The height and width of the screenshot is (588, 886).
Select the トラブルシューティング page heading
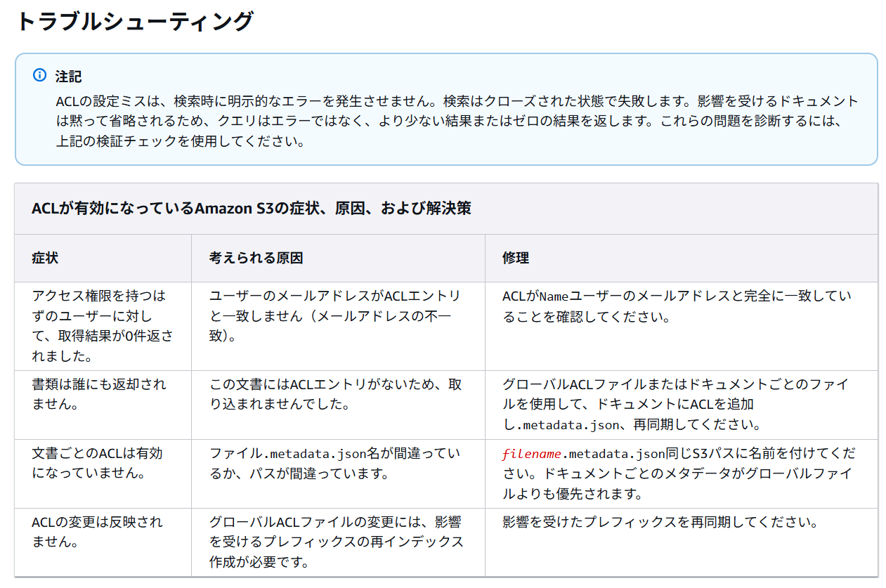click(133, 21)
